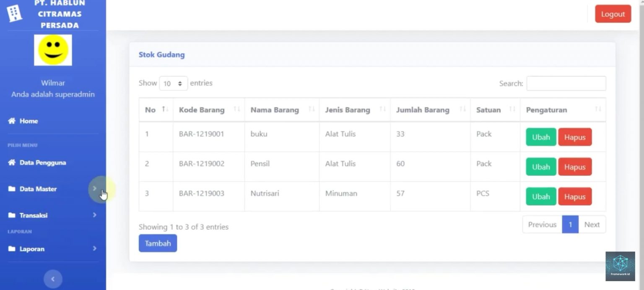Collapse sidebar with round arrow toggle
Screen dimensions: 644x290
(x=53, y=279)
